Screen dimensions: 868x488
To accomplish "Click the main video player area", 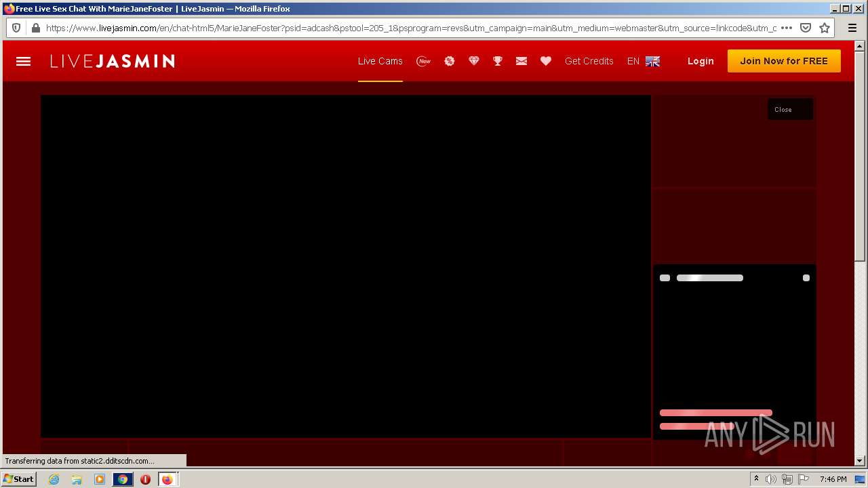I will point(346,266).
